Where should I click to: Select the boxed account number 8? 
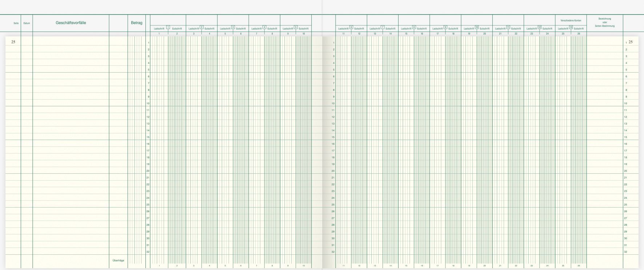click(x=414, y=27)
